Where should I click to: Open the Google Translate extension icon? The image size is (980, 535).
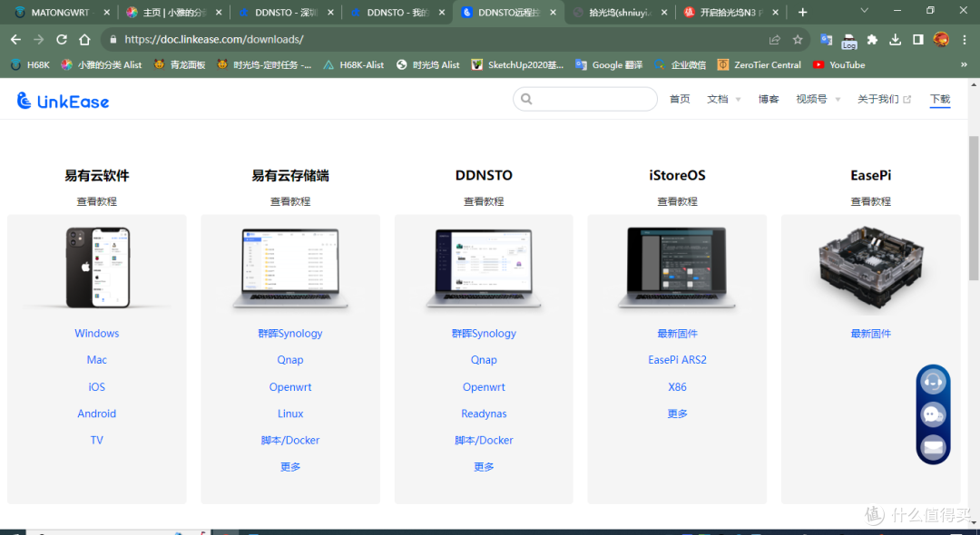click(827, 39)
